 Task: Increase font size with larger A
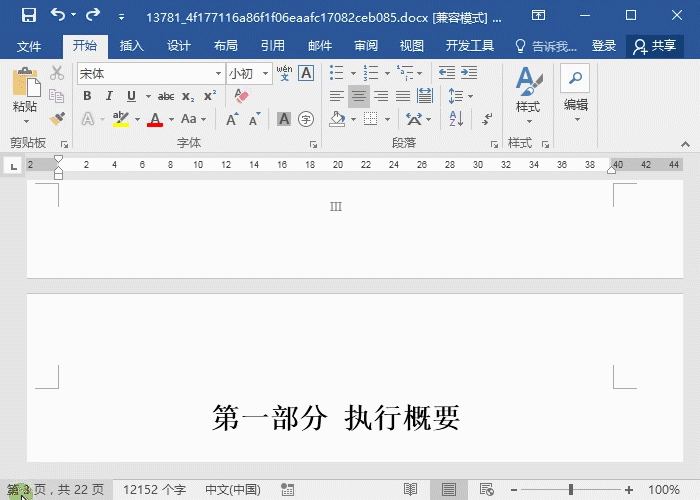[x=232, y=119]
